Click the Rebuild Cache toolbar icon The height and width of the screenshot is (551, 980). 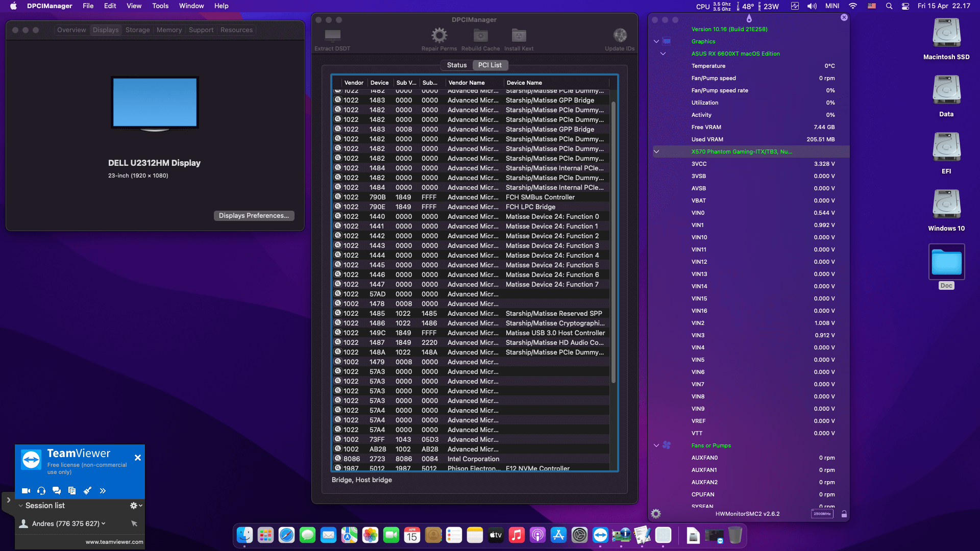click(480, 36)
